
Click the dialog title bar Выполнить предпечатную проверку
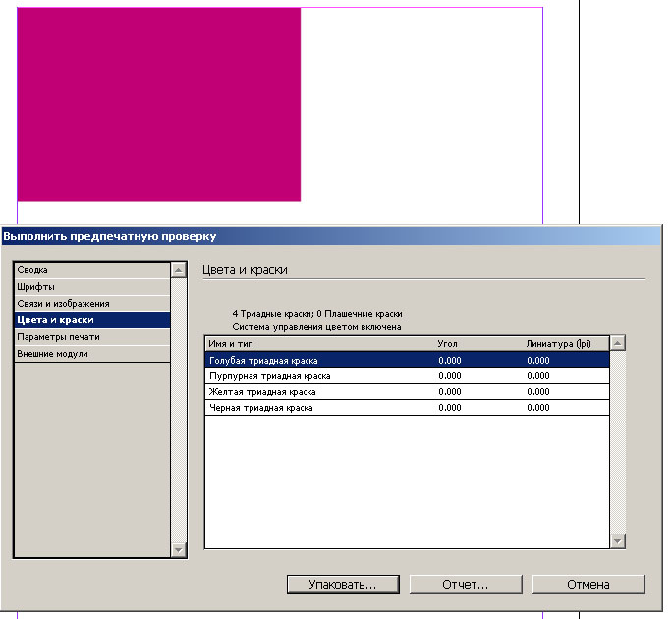332,236
